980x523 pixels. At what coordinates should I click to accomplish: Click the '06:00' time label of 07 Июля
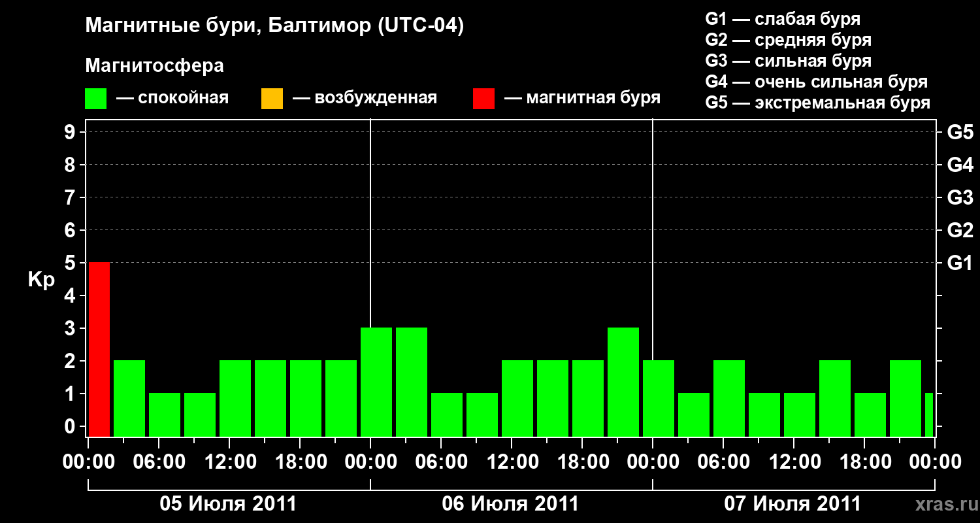tap(723, 462)
